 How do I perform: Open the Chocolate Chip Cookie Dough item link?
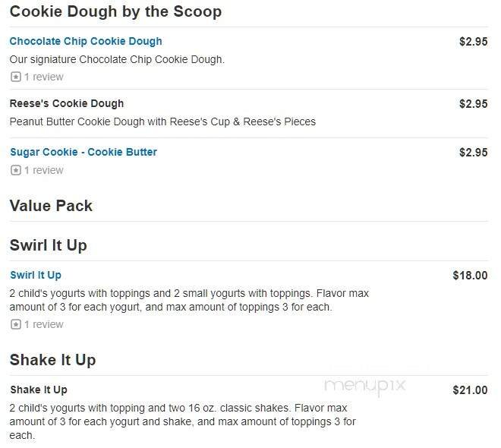(86, 41)
